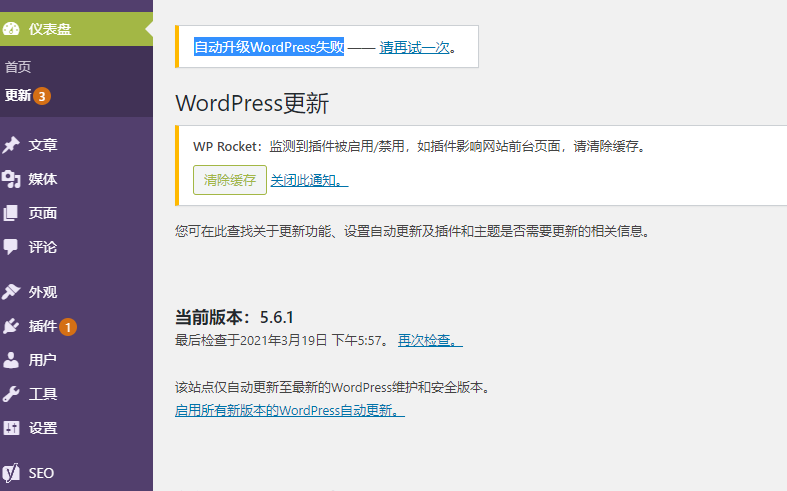Click the wrench icon beside 工具

tap(11, 394)
